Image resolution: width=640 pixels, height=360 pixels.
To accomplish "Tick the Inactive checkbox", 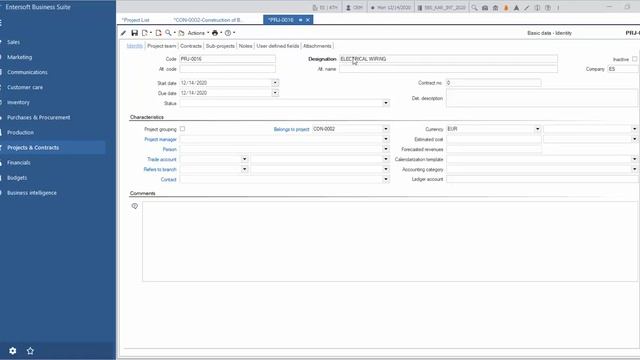I will point(635,59).
